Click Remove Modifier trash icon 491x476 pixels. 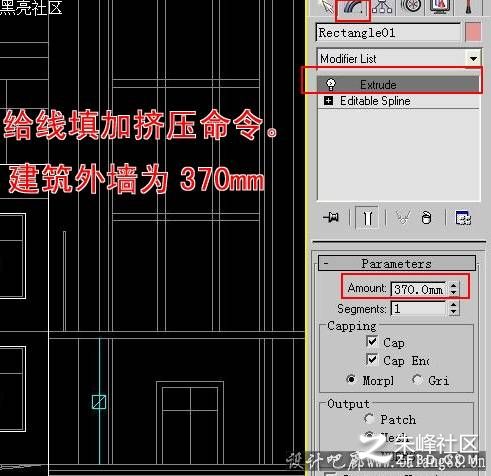[x=426, y=218]
